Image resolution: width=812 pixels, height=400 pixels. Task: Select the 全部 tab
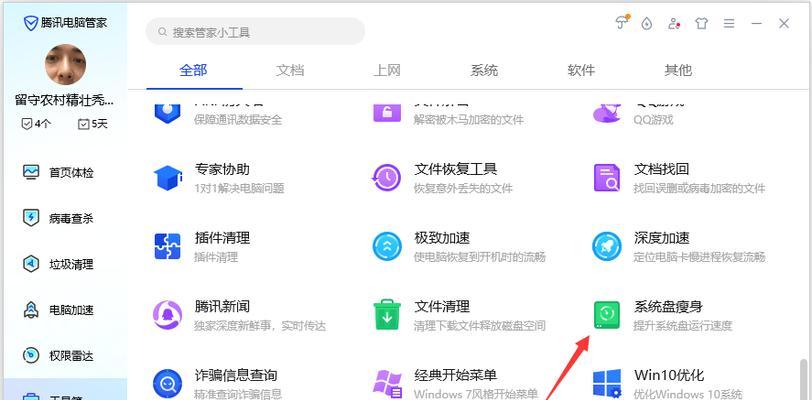point(194,70)
